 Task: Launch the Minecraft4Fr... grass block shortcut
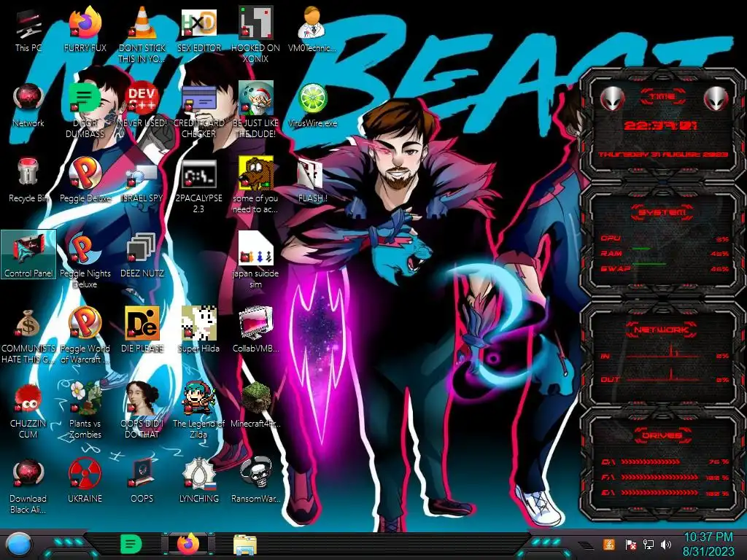(255, 405)
